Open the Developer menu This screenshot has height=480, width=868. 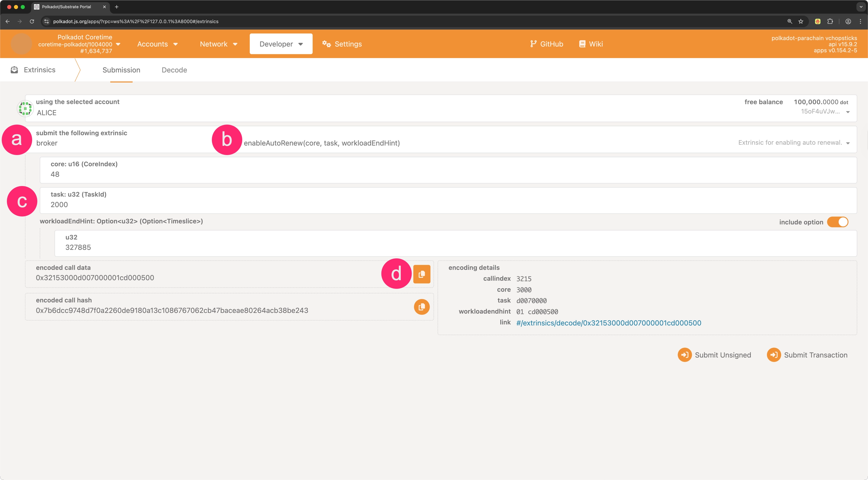coord(281,44)
